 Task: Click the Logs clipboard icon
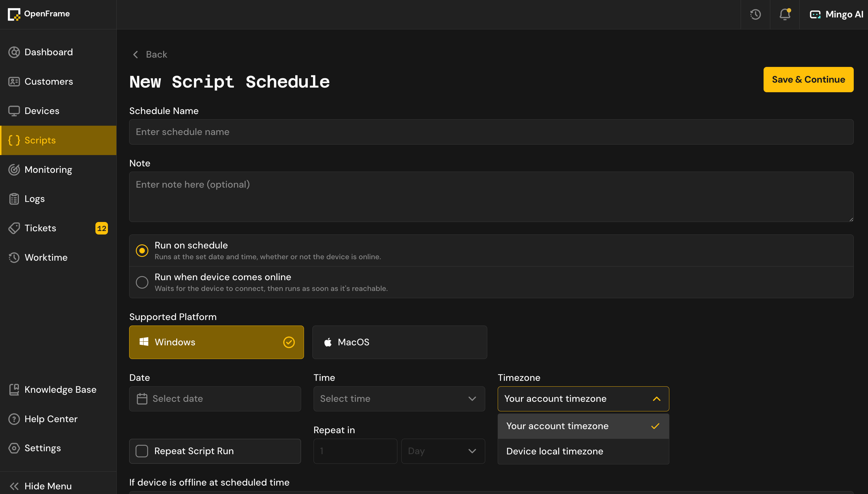click(x=14, y=199)
